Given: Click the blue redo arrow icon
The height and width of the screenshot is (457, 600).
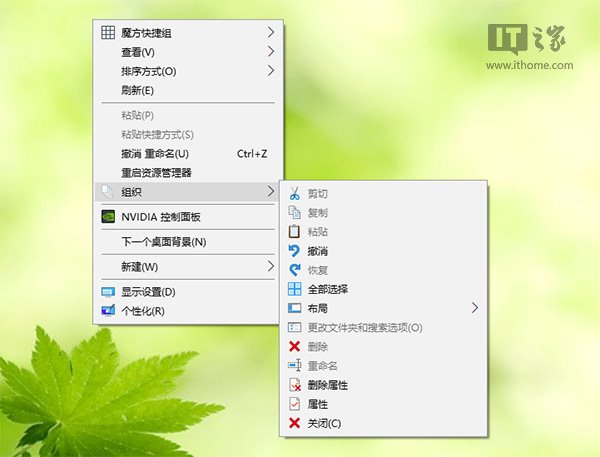Looking at the screenshot, I should click(294, 270).
